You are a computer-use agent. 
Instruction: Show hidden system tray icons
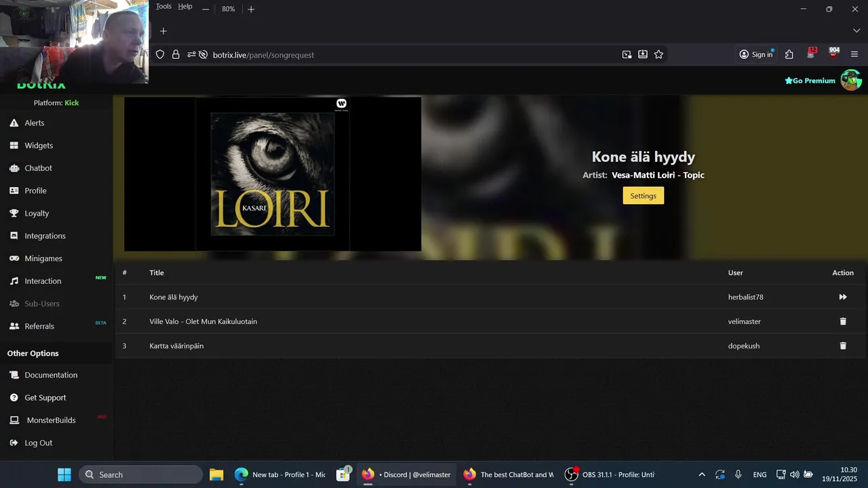click(702, 474)
